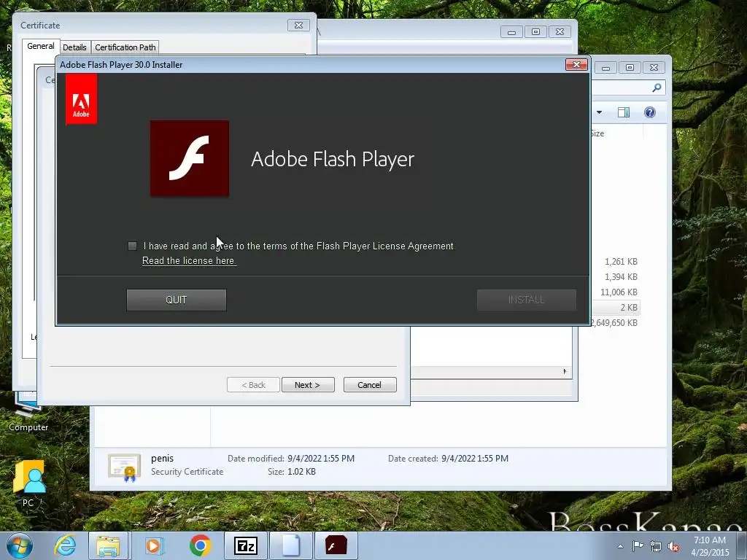This screenshot has width=747, height=560.
Task: Check the license agreement checkbox
Action: (x=133, y=246)
